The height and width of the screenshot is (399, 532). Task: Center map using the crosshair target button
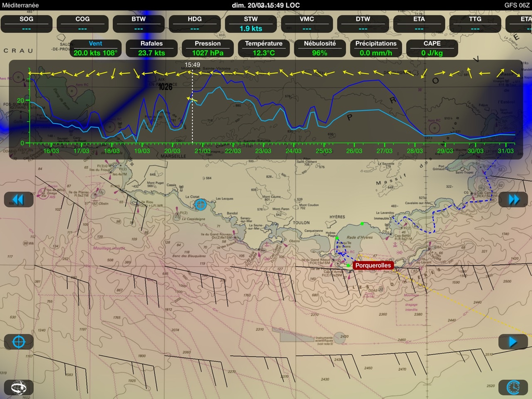pyautogui.click(x=19, y=342)
